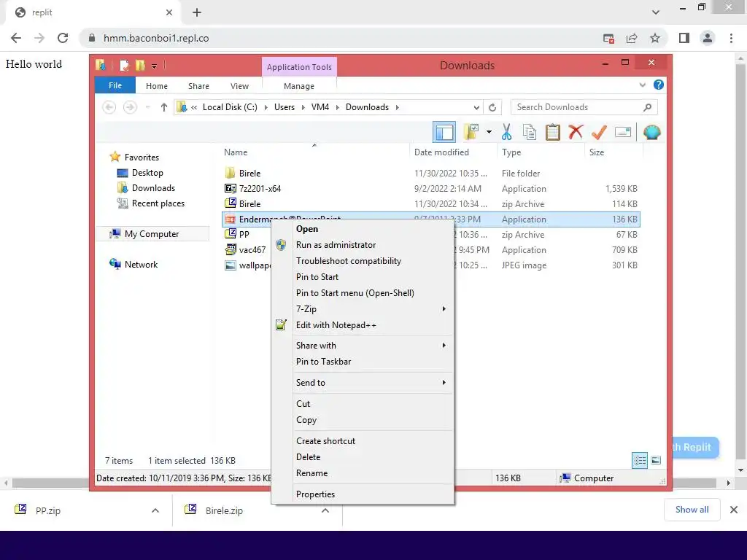Image resolution: width=747 pixels, height=560 pixels.
Task: Open address bar history dropdown arrow
Action: point(476,107)
